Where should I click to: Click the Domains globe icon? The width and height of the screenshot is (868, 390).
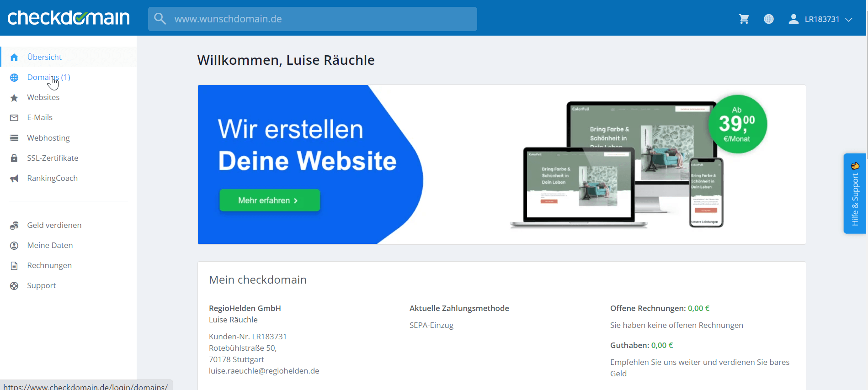pos(14,78)
